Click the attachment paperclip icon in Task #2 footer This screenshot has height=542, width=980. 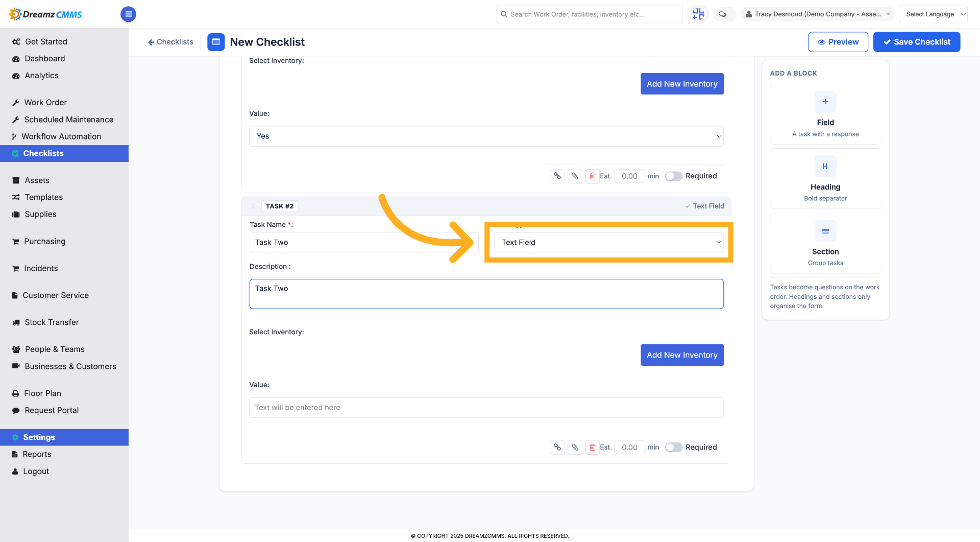[575, 447]
